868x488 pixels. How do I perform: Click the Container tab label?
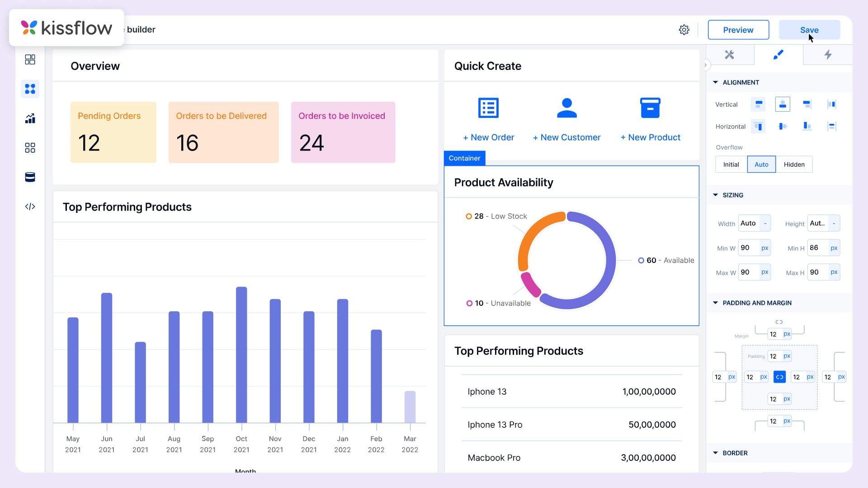(464, 158)
